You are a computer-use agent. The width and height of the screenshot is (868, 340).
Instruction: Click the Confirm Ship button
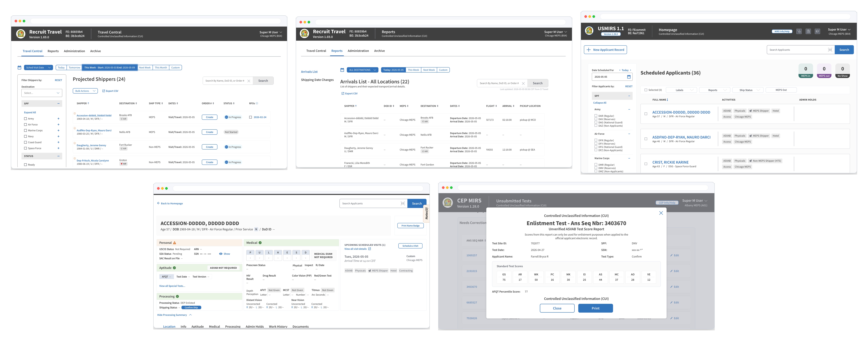coord(191,308)
